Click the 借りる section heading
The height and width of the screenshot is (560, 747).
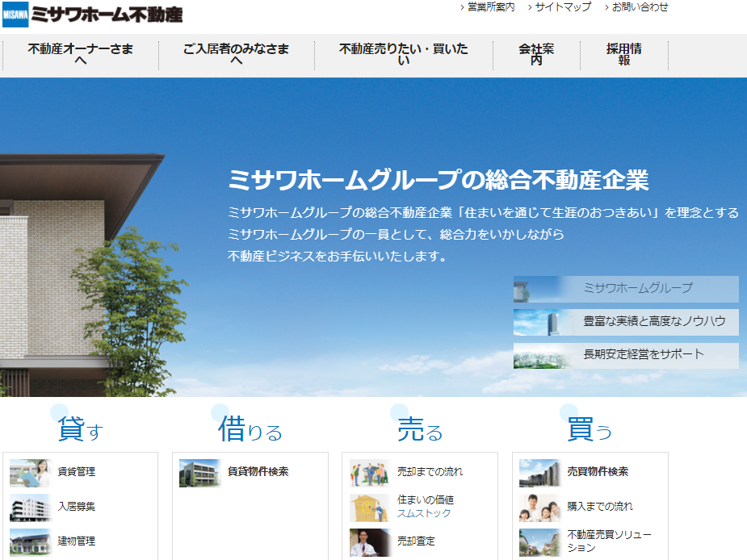coord(250,429)
